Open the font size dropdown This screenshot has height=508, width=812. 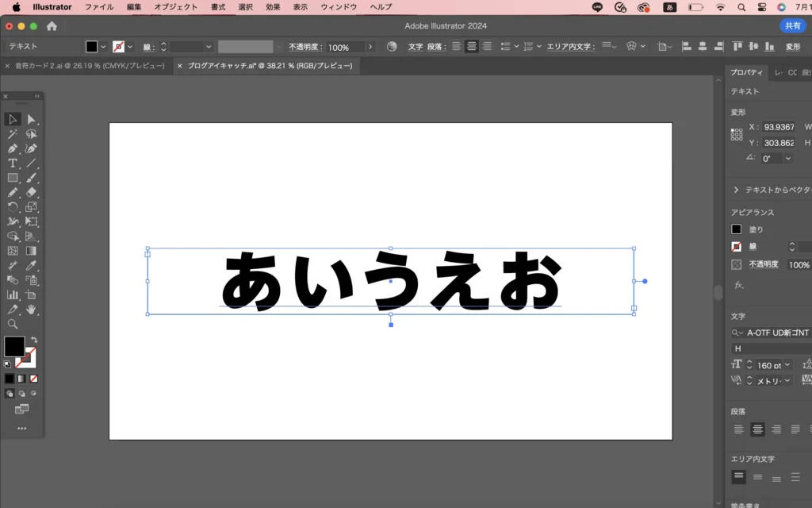787,365
